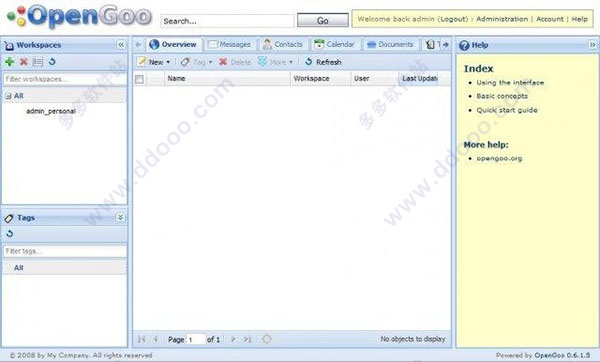Collapse the Workspaces side panel
Image resolution: width=600 pixels, height=362 pixels.
tap(121, 45)
